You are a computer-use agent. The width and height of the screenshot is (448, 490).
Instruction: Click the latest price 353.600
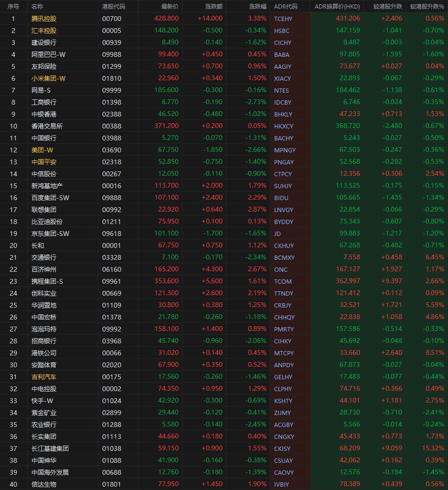click(167, 281)
